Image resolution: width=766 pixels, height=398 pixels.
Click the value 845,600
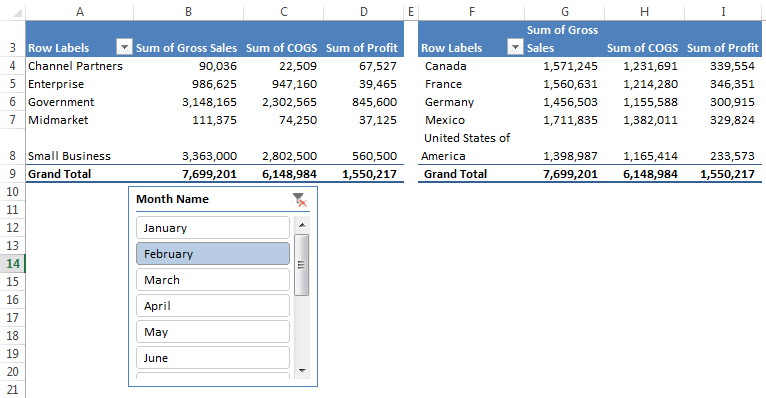pyautogui.click(x=375, y=102)
